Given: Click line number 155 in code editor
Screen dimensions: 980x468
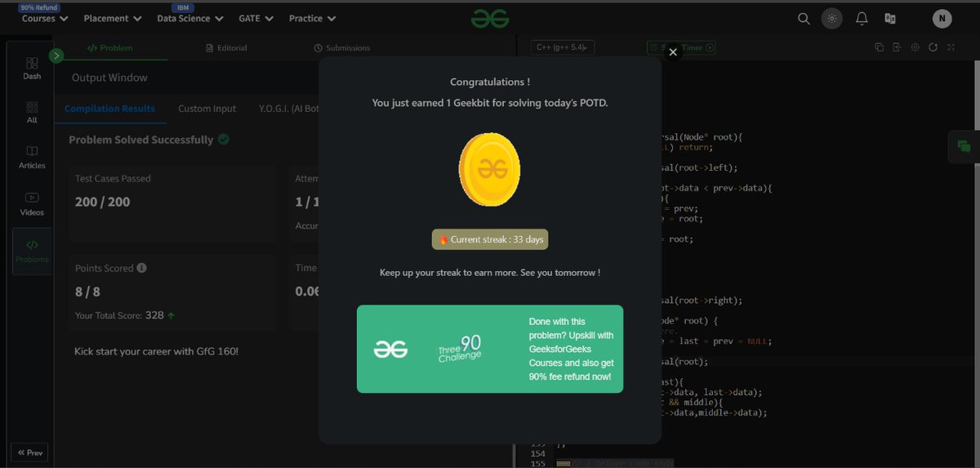Looking at the screenshot, I should [x=537, y=463].
